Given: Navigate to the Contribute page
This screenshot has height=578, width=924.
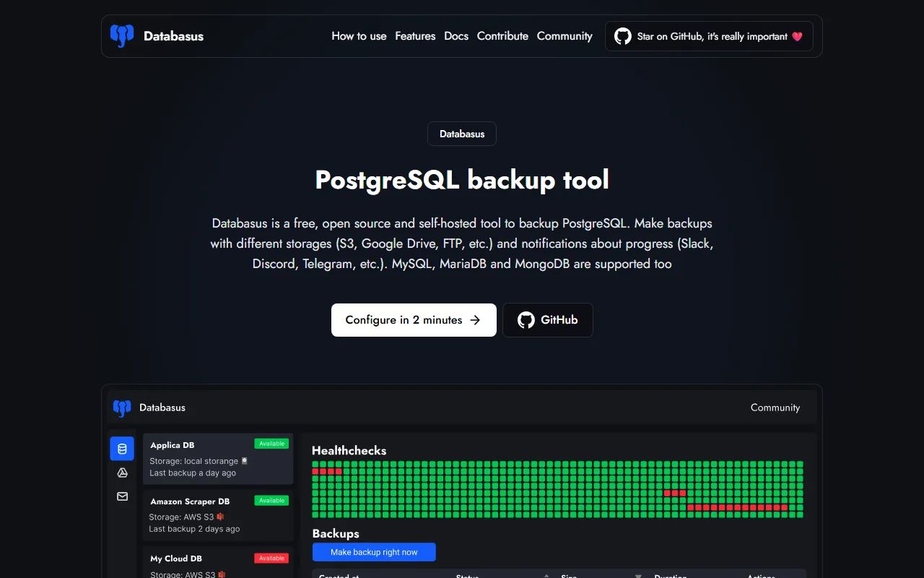Looking at the screenshot, I should [502, 36].
